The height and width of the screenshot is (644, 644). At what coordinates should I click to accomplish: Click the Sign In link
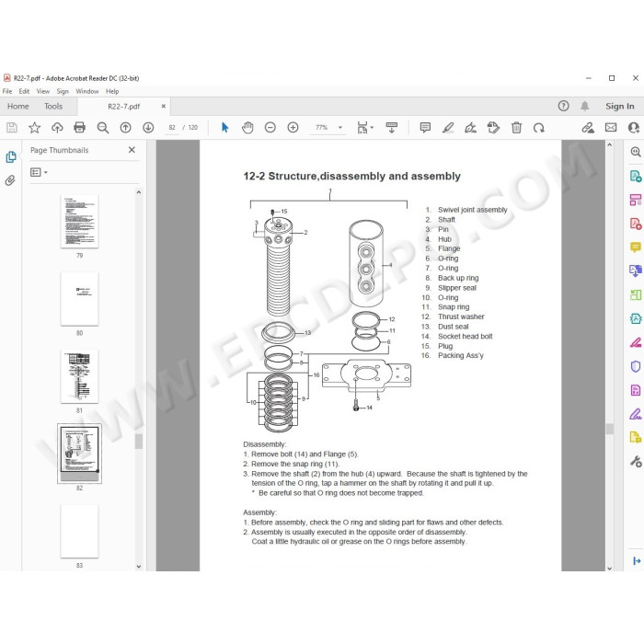click(x=620, y=106)
